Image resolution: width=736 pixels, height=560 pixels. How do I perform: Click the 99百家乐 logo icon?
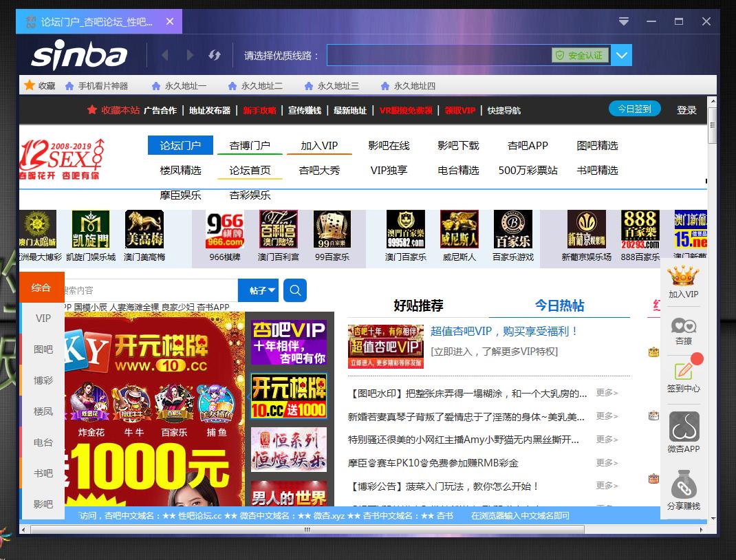(332, 229)
